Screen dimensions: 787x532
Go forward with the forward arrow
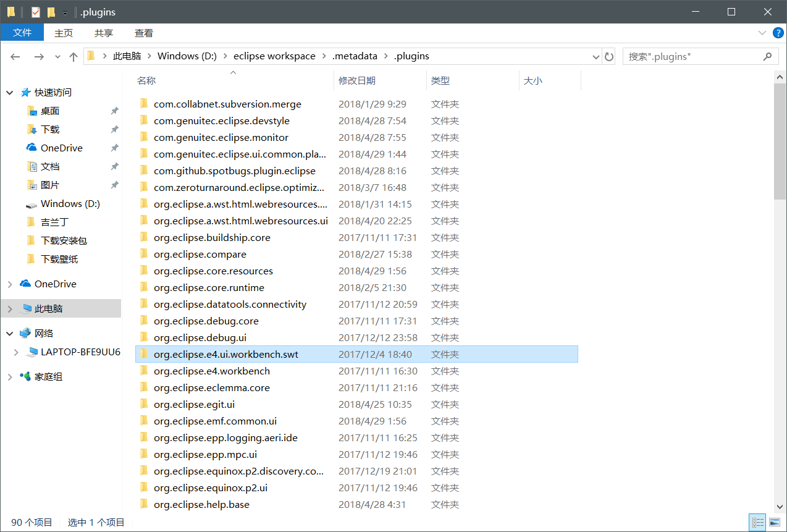tap(39, 56)
